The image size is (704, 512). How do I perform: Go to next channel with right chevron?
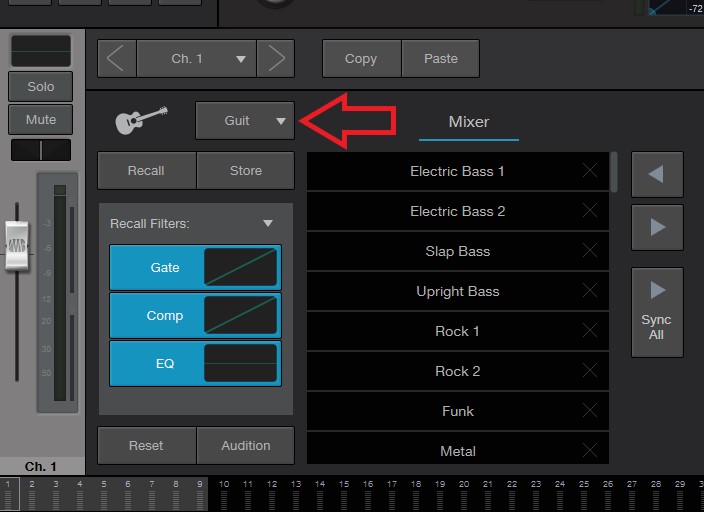pyautogui.click(x=276, y=58)
